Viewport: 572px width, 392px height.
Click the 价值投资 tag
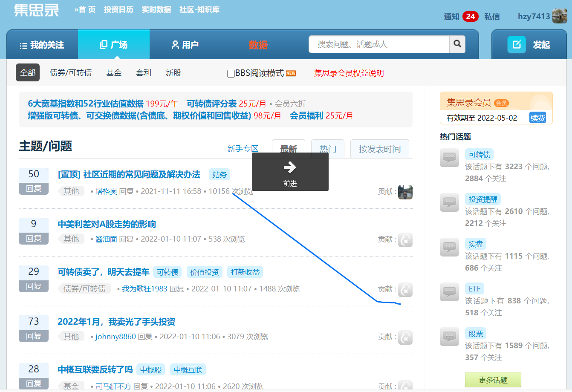pos(205,272)
